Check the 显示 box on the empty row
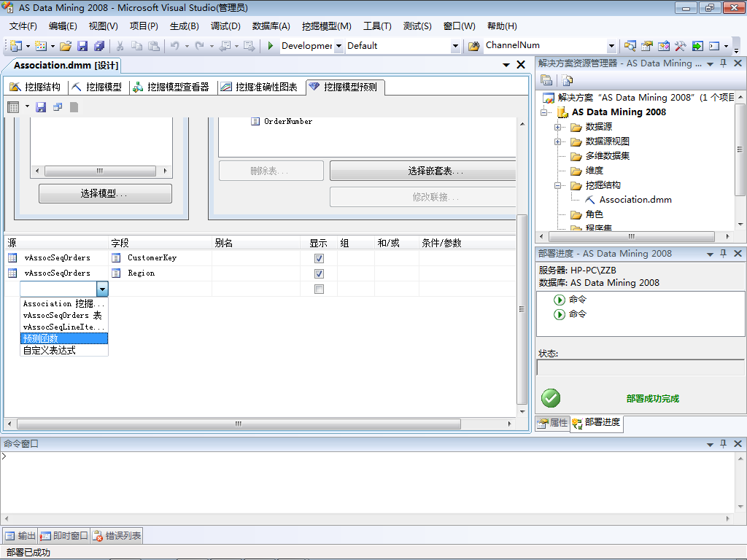 320,289
